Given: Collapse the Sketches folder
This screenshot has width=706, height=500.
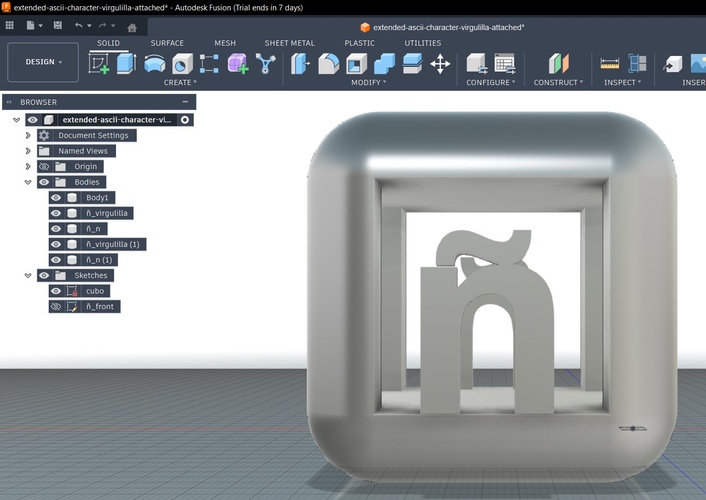Looking at the screenshot, I should pyautogui.click(x=28, y=275).
